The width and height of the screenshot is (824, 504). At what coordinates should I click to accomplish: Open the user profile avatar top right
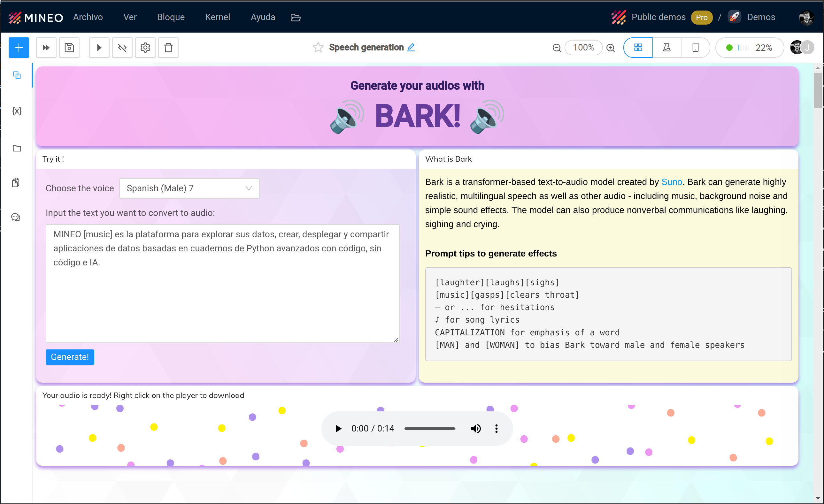pos(806,17)
